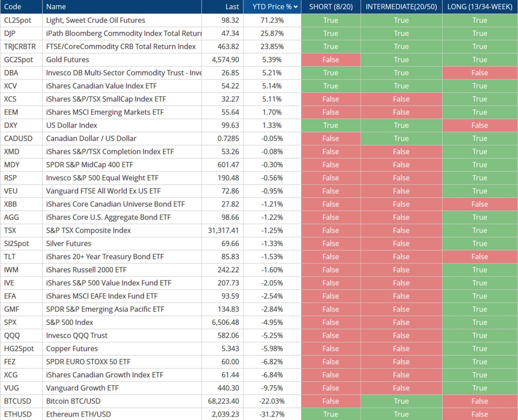Image resolution: width=518 pixels, height=420 pixels.
Task: Click the XMD code cell
Action: [21, 152]
